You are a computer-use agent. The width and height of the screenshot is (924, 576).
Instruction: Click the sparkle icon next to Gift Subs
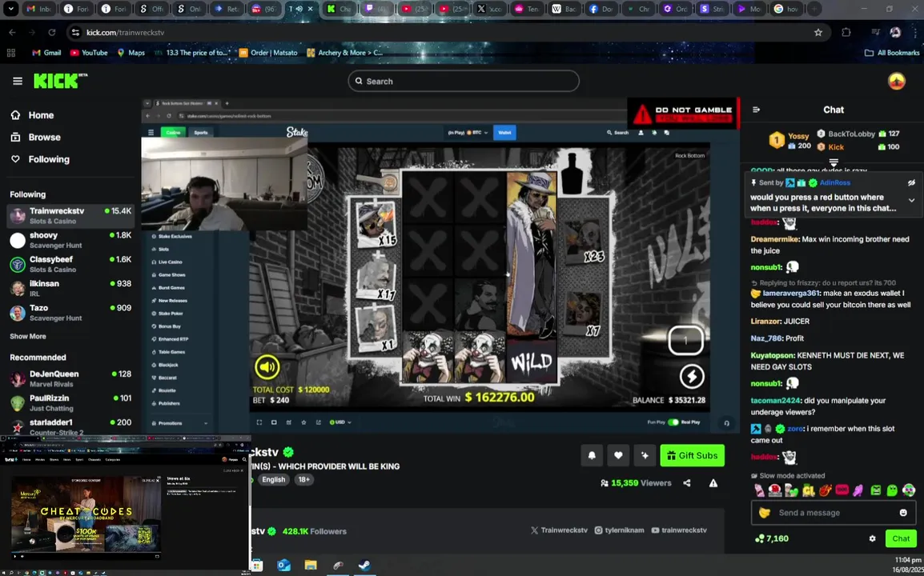645,455
